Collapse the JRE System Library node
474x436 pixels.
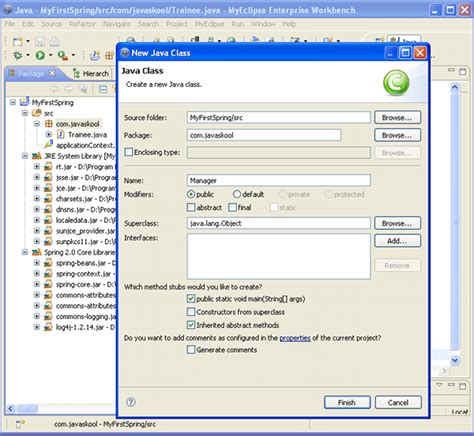coord(25,156)
